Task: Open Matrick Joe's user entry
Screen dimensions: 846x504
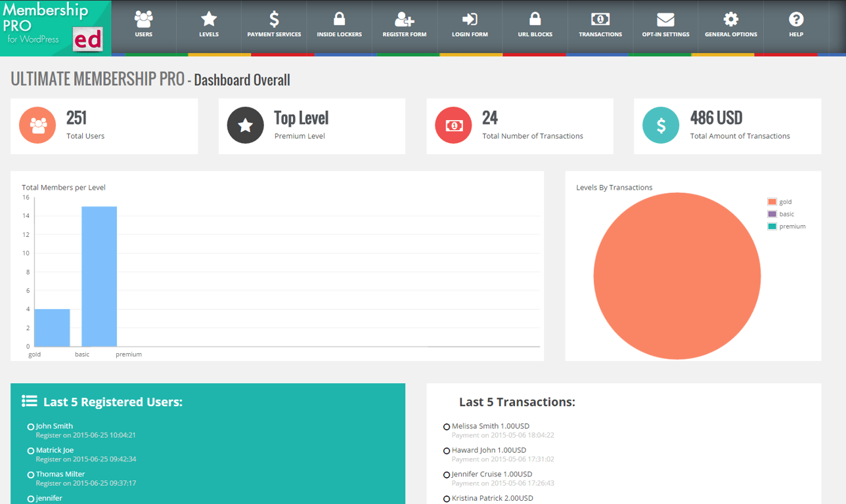Action: coord(56,450)
